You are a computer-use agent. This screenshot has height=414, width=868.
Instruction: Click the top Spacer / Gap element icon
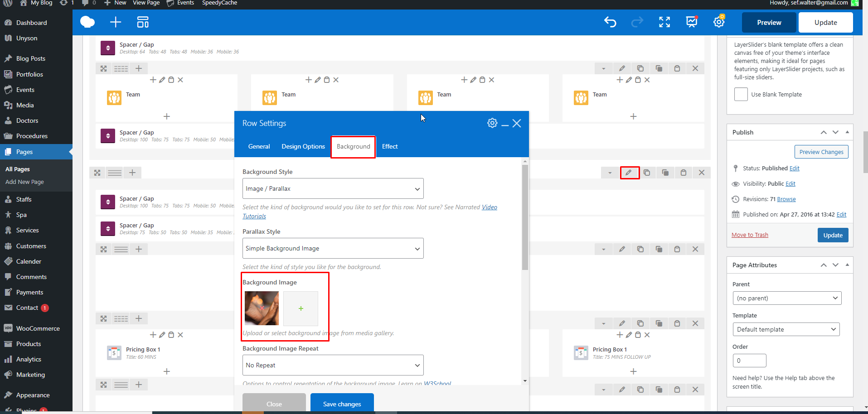click(x=108, y=48)
